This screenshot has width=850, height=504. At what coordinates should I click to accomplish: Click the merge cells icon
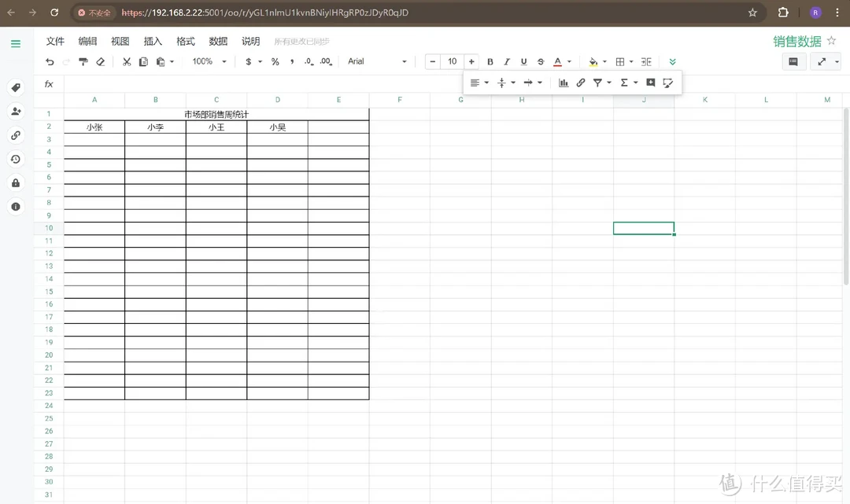pos(646,61)
